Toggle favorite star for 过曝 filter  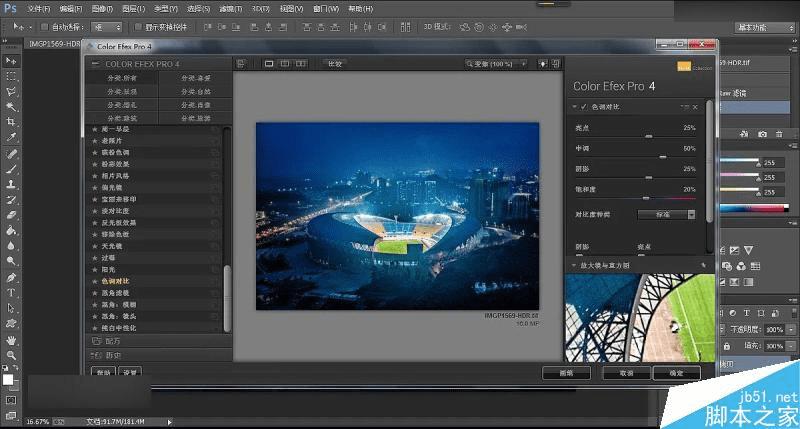95,258
